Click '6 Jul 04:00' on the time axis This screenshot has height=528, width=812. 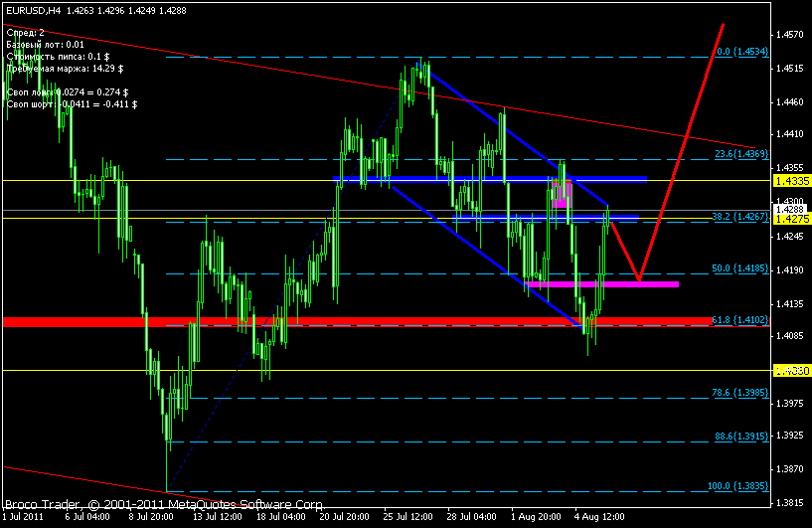point(87,517)
